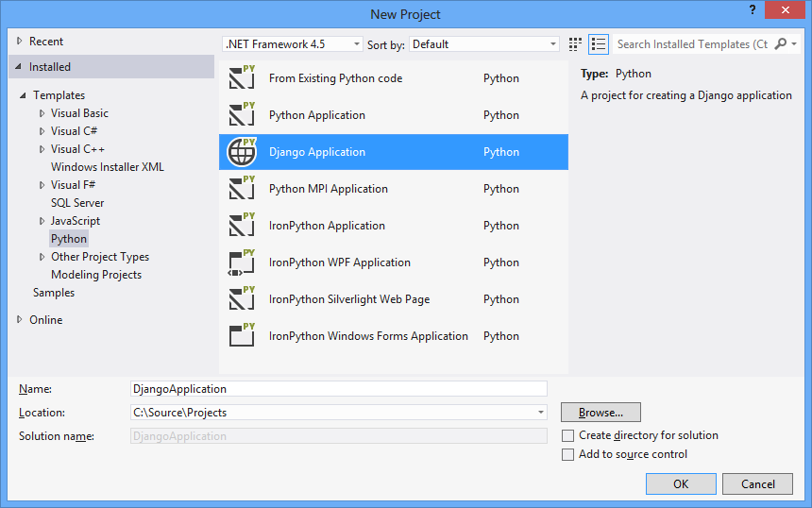The height and width of the screenshot is (508, 812).
Task: Select Windows Installer XML templates
Action: tap(108, 167)
